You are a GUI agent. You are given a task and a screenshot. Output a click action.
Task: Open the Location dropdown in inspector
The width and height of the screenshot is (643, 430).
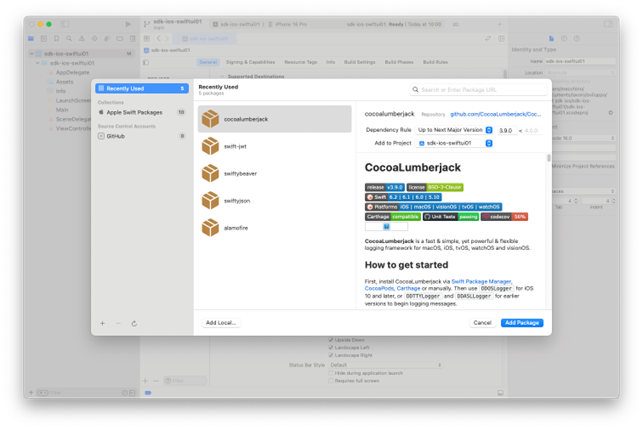[580, 73]
